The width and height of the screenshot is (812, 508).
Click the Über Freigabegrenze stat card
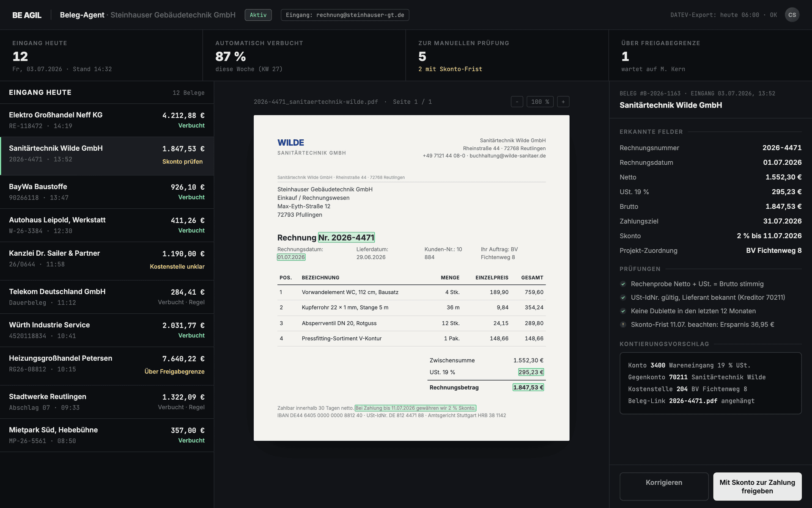710,55
